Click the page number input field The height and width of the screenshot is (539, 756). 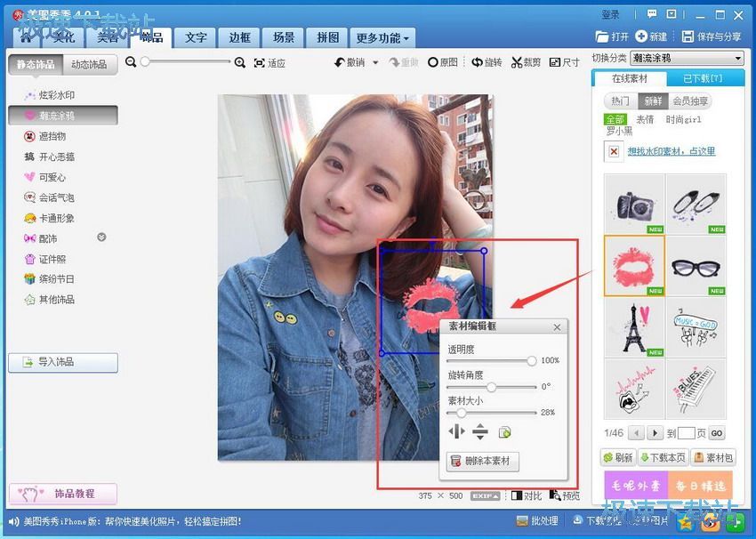(686, 433)
